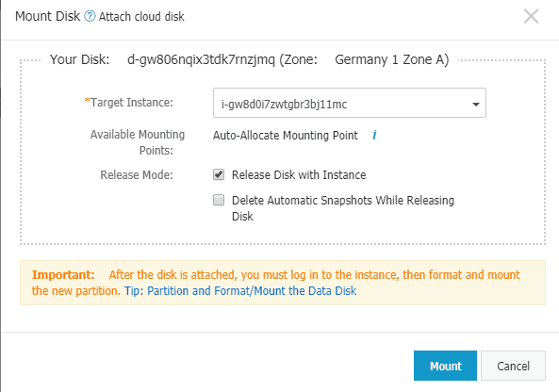Click the Release Disk with Instance label text
This screenshot has height=392, width=559.
click(299, 175)
